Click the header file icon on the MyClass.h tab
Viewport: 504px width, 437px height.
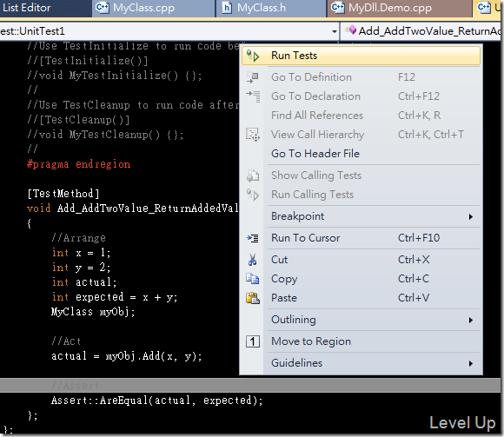227,8
